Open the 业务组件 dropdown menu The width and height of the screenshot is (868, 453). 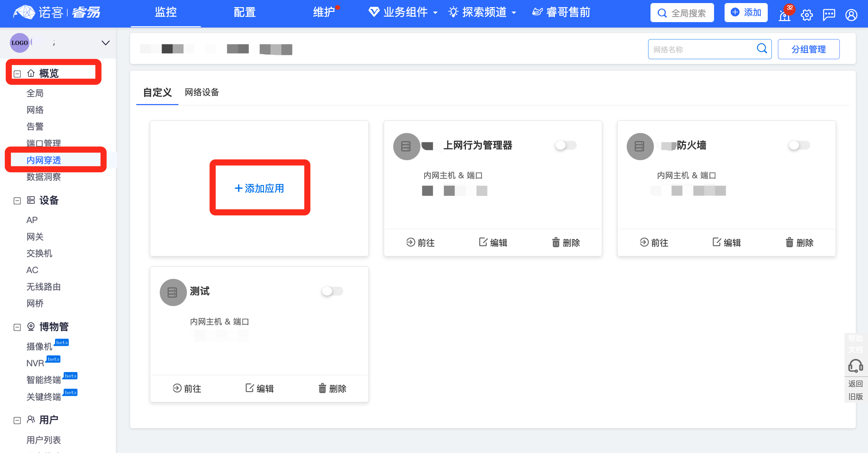403,12
